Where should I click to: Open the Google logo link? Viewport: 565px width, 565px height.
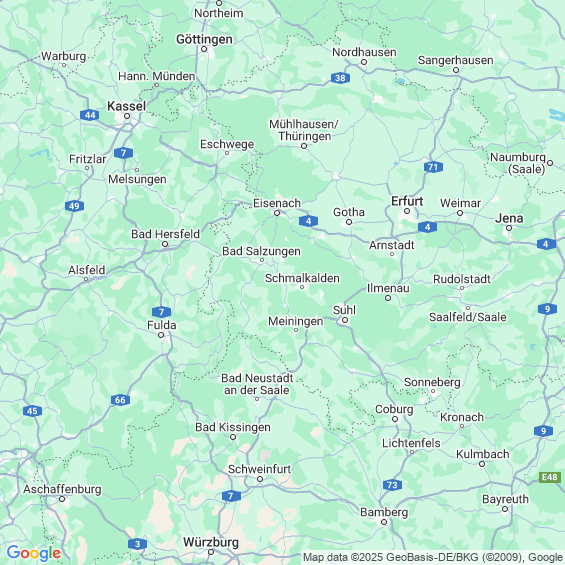(x=34, y=553)
